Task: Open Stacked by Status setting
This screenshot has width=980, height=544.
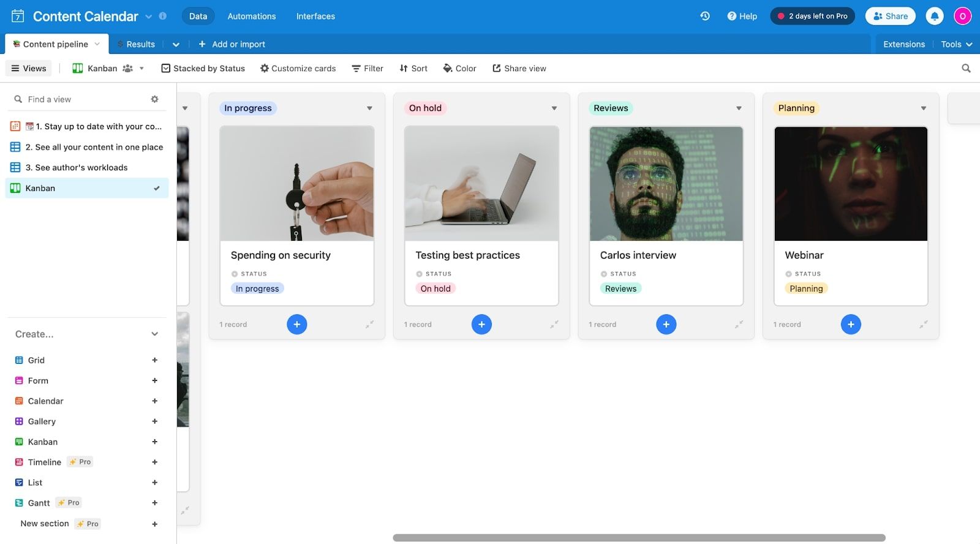Action: click(203, 69)
